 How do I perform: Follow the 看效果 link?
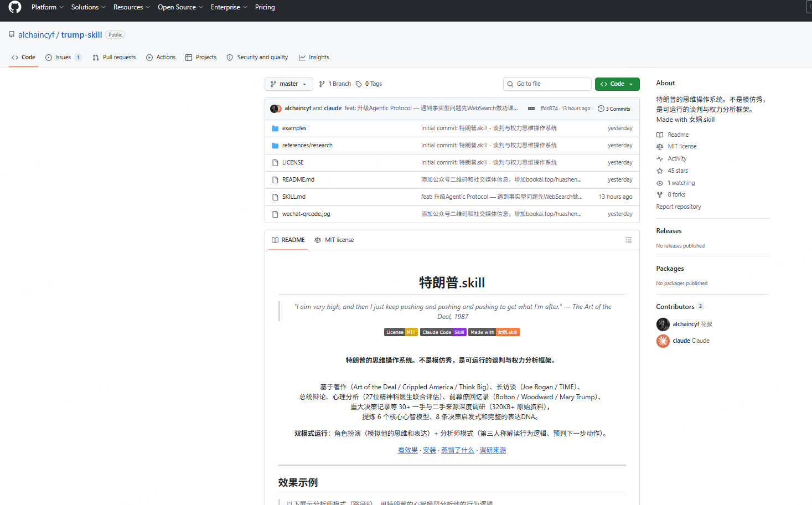408,450
